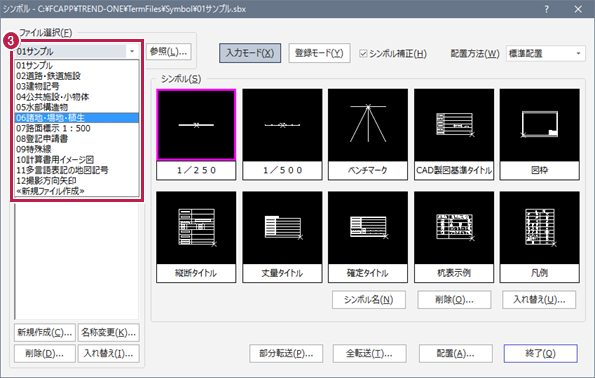Collapse the file selection dropdown arrow
Screen dimensions: 595x378
click(132, 51)
